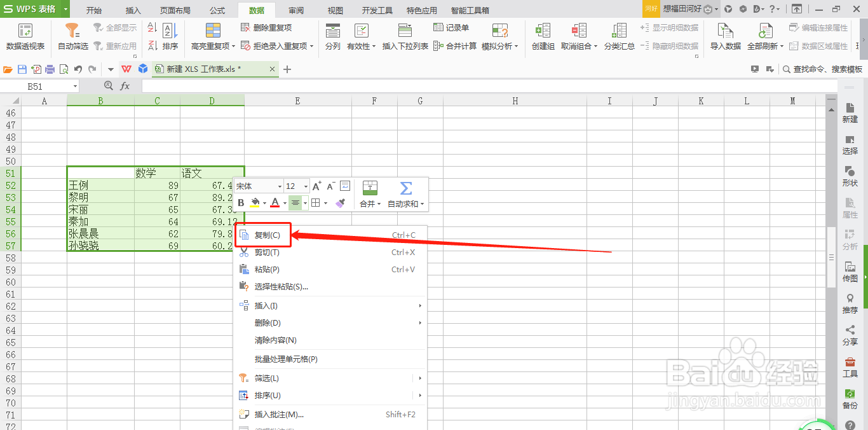Screen dimensions: 868x430
Task: Switch to the 审阅 ribbon tab
Action: tap(296, 10)
